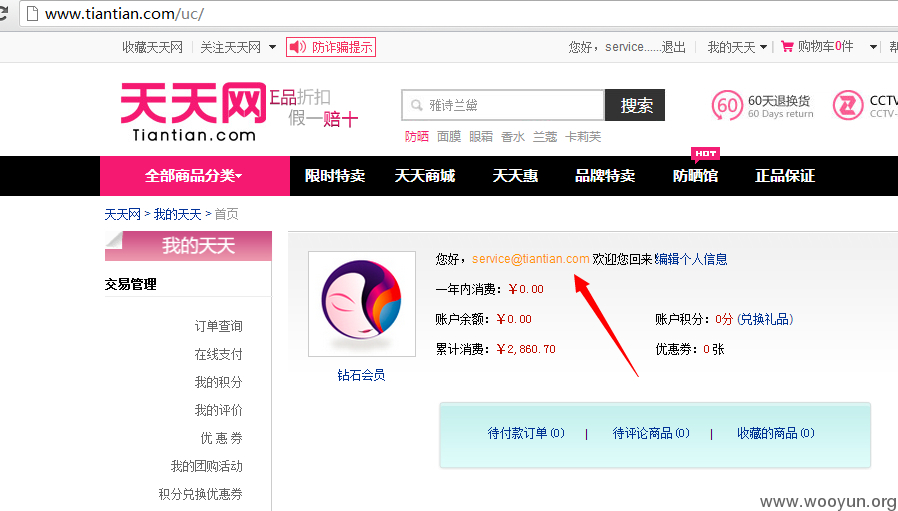Open 在线支付 in sidebar
Viewport: 898px width, 511px height.
(x=219, y=354)
